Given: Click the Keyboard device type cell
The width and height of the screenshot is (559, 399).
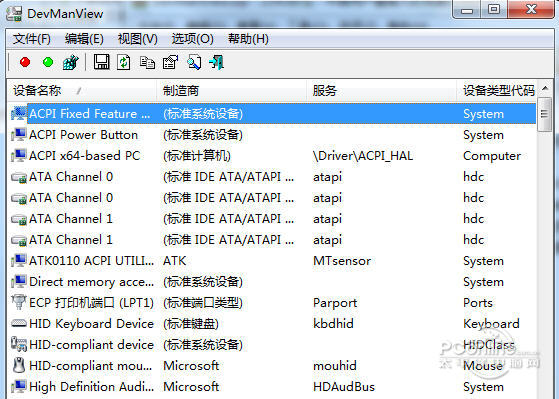Looking at the screenshot, I should tap(491, 323).
